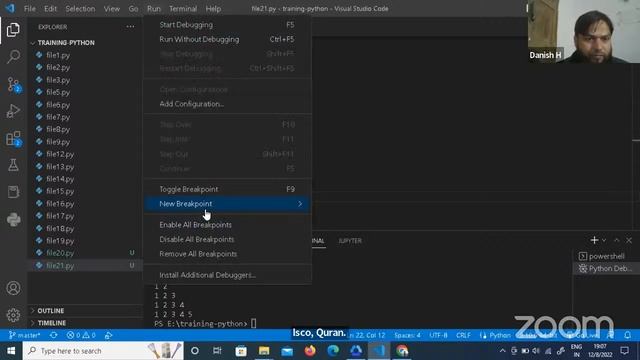Click CRLF line ending status item
This screenshot has height=360, width=640.
coord(463,335)
